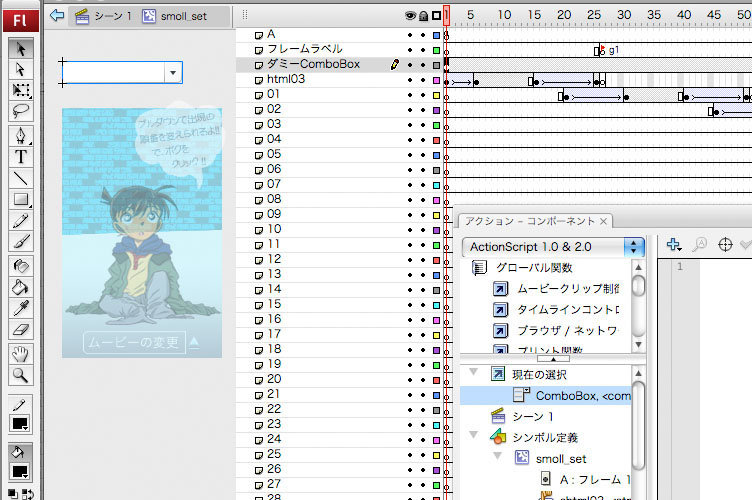752x500 pixels.
Task: Click the back arrow in edit bar
Action: [x=57, y=16]
